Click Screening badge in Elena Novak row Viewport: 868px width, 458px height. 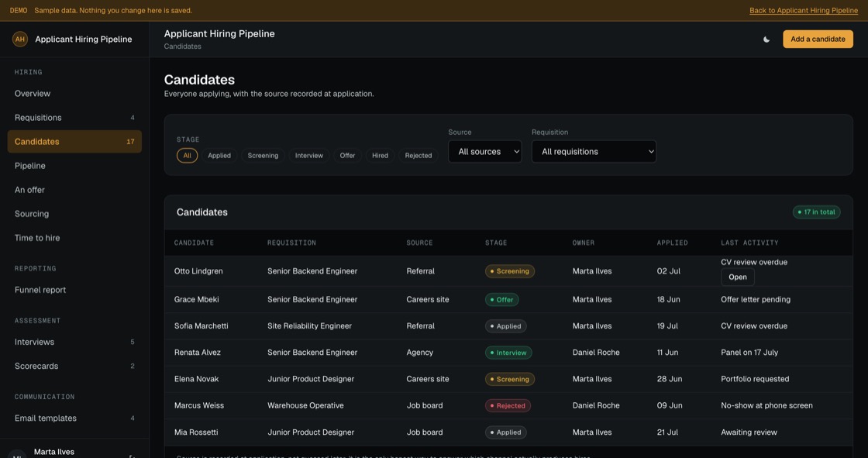pyautogui.click(x=510, y=380)
